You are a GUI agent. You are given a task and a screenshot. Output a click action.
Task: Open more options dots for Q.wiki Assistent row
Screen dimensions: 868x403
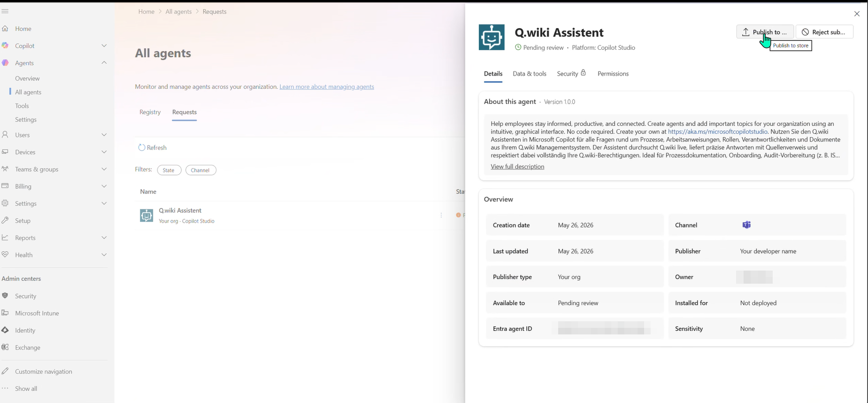coord(441,215)
